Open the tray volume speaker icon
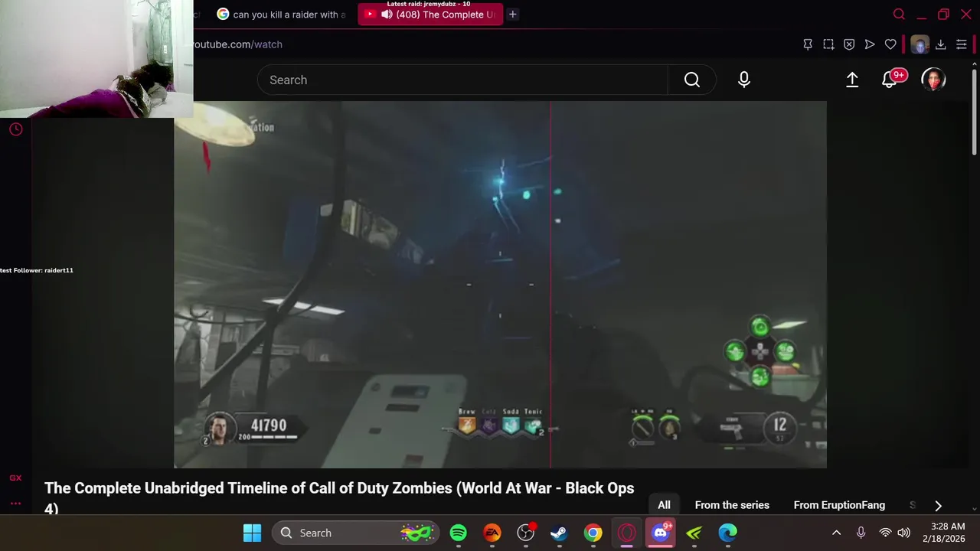980x551 pixels. (x=904, y=533)
